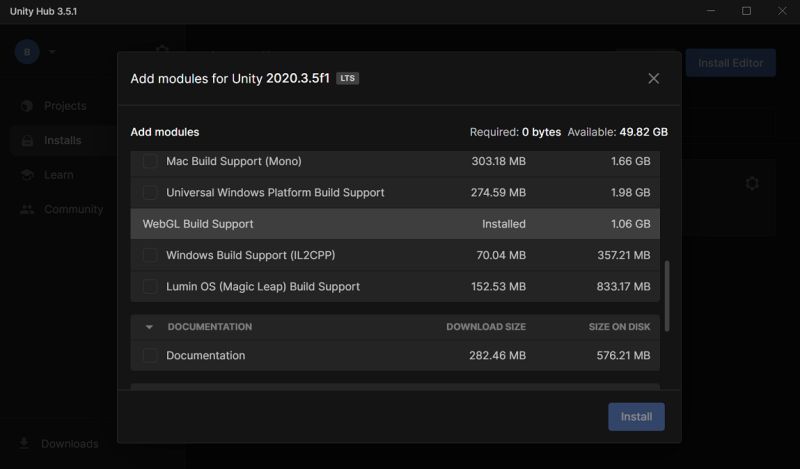Click the Learn graduation cap icon
This screenshot has height=469, width=800.
(27, 175)
